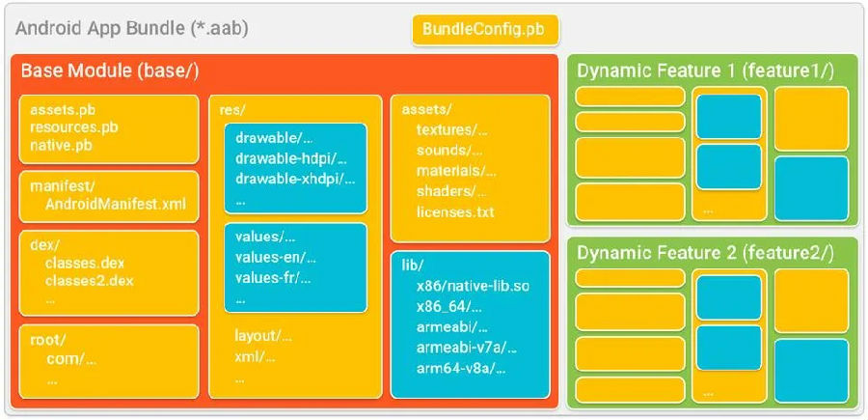
Task: Click the BundleConfig.pb yellow box
Action: [x=485, y=30]
